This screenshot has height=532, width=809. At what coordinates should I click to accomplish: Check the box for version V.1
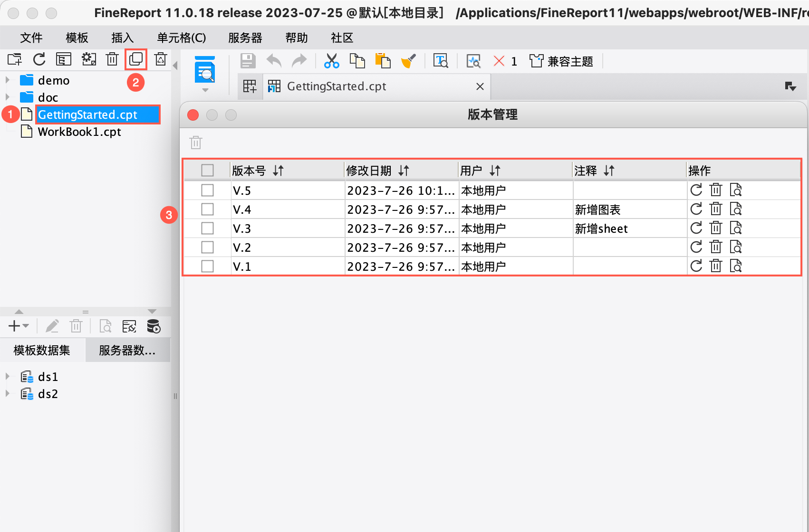click(x=207, y=266)
